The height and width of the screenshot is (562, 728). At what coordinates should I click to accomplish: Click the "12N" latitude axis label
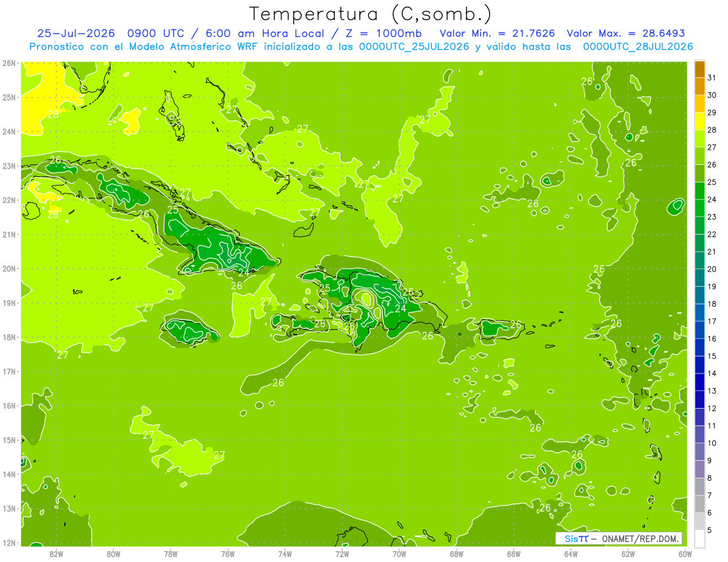point(8,543)
